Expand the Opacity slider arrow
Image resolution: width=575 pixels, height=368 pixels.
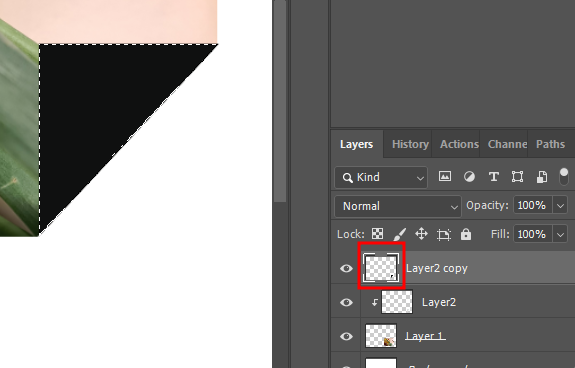[x=560, y=206]
